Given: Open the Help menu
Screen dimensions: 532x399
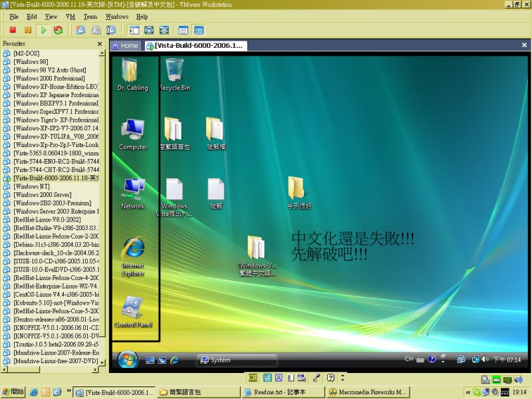Looking at the screenshot, I should click(x=142, y=17).
